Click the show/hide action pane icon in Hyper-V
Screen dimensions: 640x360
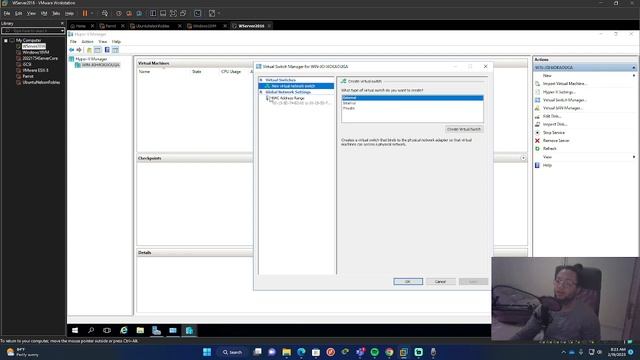(x=116, y=50)
